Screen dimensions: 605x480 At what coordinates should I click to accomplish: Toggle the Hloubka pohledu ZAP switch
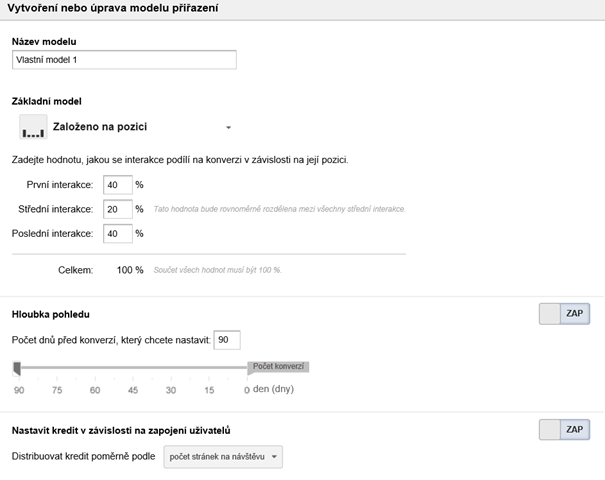(x=575, y=314)
